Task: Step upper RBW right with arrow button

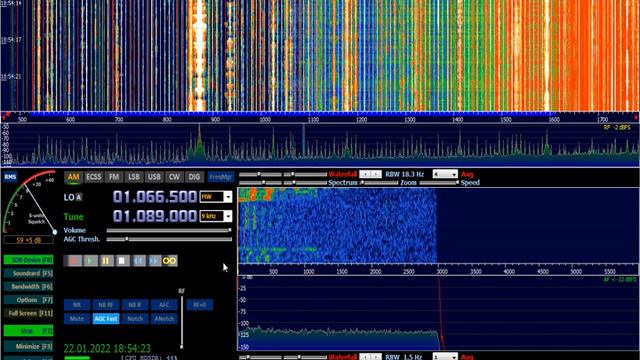Action: [376, 174]
